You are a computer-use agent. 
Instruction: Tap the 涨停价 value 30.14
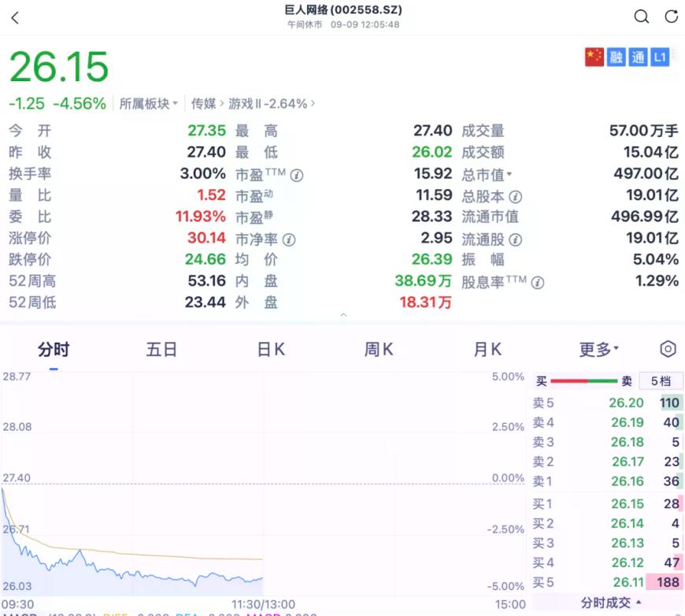click(x=206, y=238)
